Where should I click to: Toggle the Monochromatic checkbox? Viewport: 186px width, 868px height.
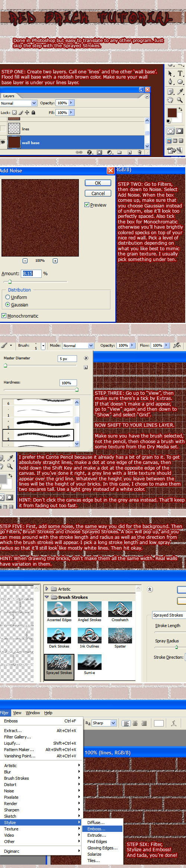(4, 316)
